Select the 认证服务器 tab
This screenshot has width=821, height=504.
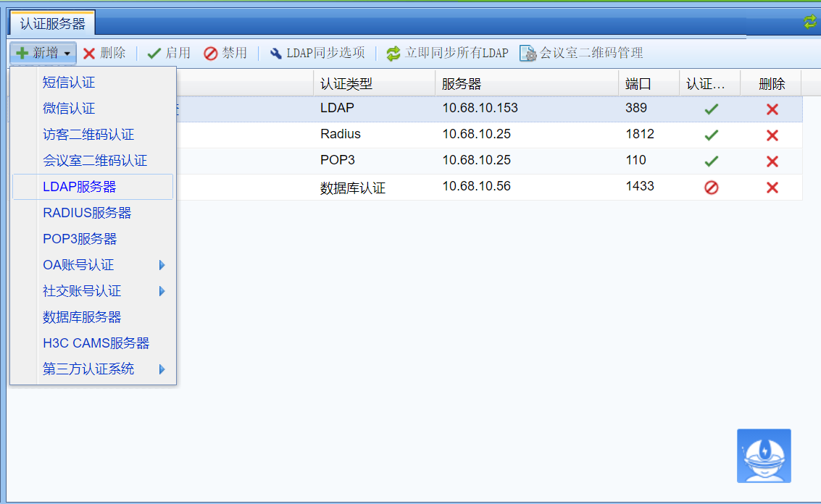pos(52,24)
